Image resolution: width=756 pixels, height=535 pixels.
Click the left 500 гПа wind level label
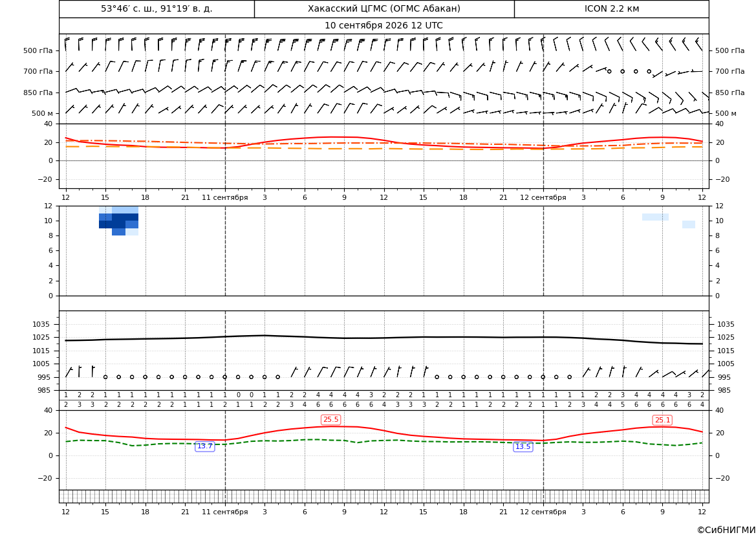tap(38, 50)
